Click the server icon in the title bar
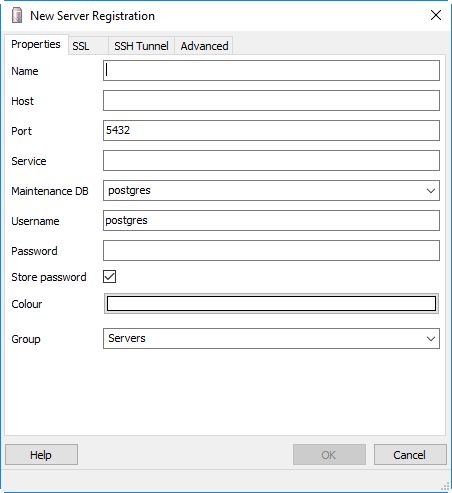This screenshot has width=452, height=493. pos(17,16)
